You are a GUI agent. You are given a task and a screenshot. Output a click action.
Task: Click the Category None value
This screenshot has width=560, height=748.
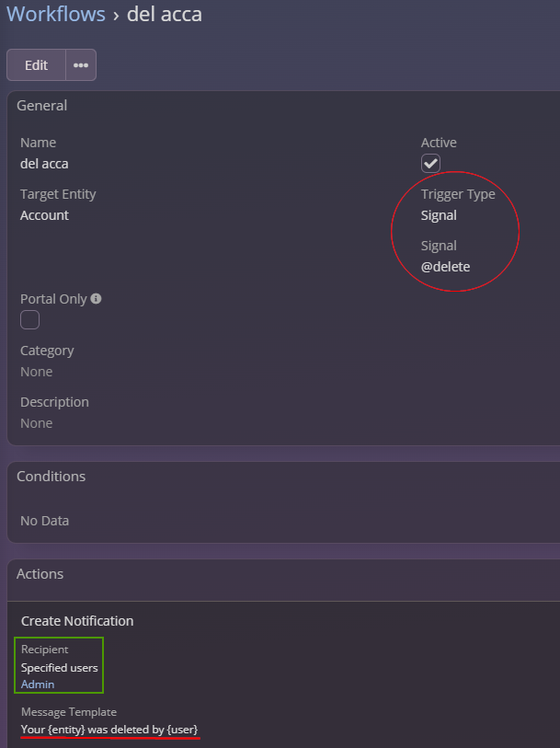click(36, 372)
